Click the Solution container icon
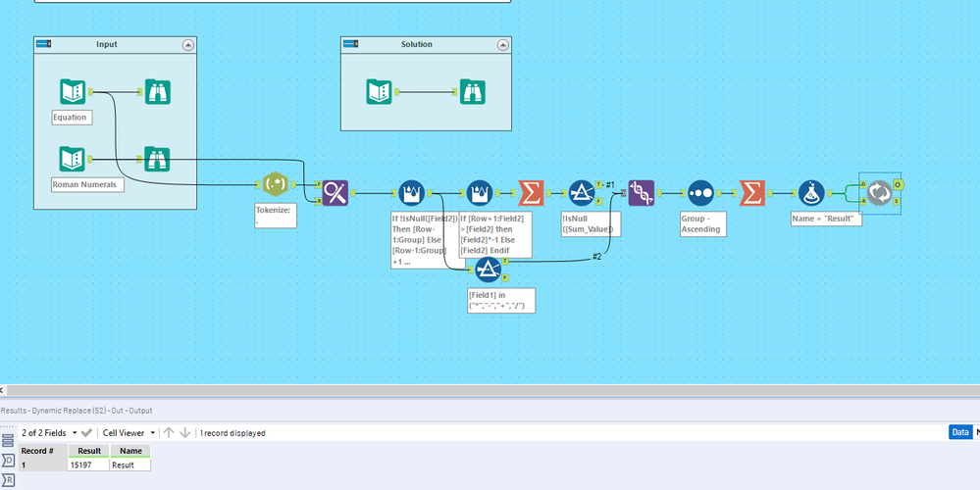 coord(350,44)
